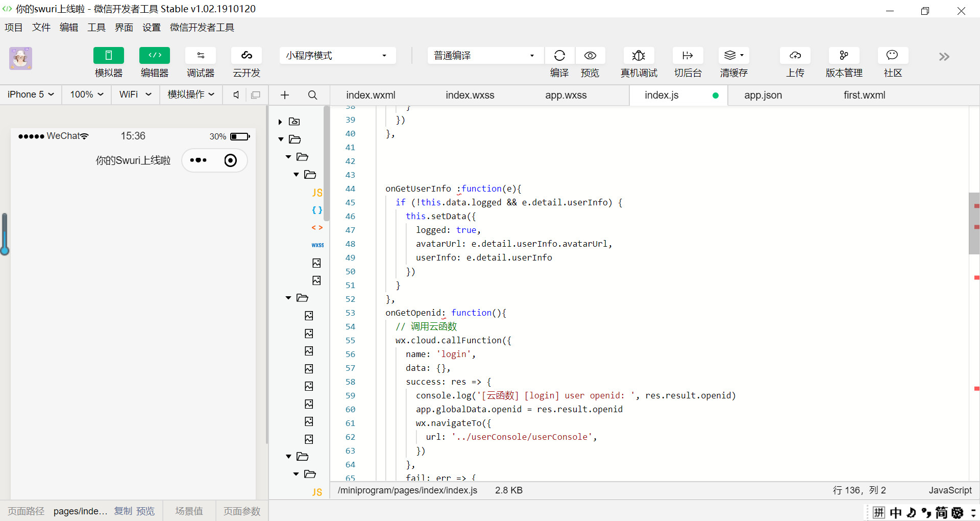Open preview with the eye icon
This screenshot has height=521, width=980.
[x=590, y=56]
